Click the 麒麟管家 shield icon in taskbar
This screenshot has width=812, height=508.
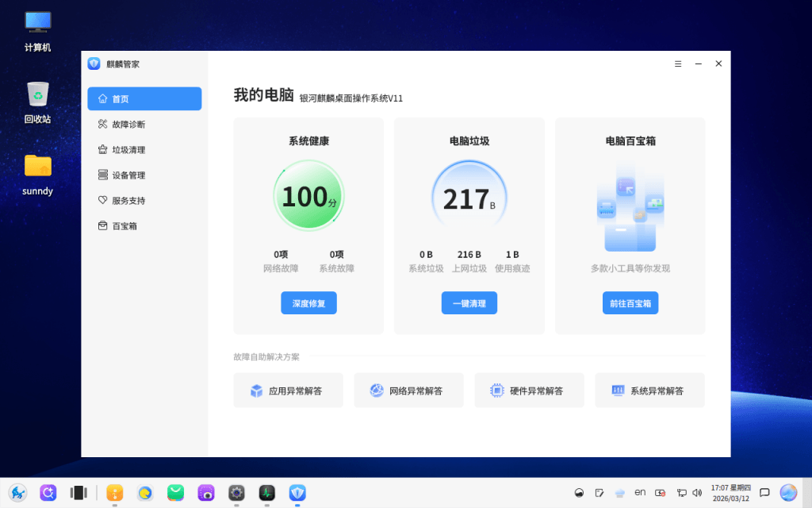[297, 492]
